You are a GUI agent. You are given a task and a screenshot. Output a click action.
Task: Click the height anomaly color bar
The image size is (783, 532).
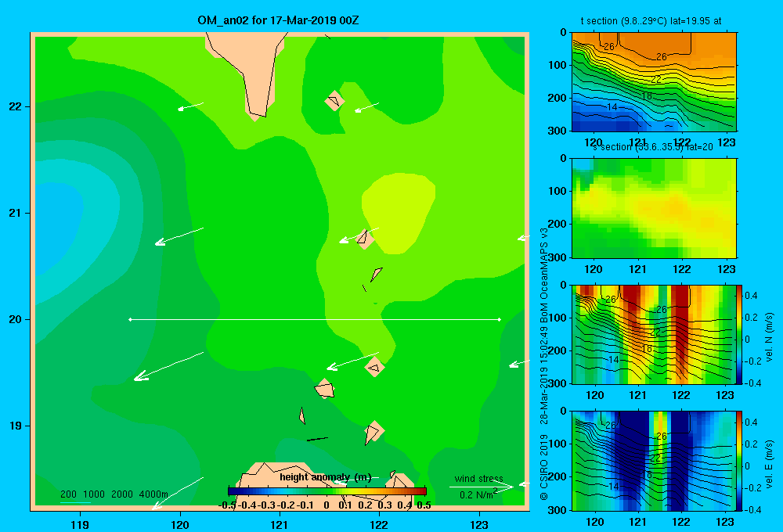point(327,491)
